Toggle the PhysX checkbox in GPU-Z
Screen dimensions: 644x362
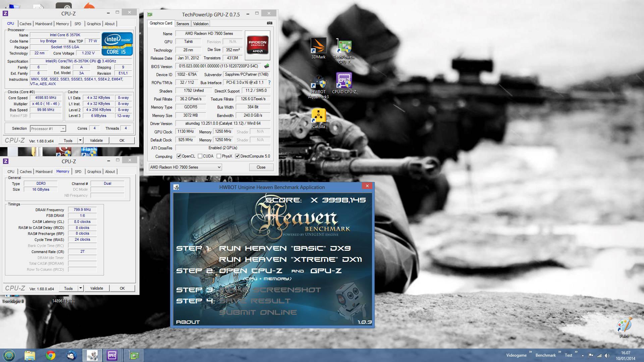pos(219,156)
